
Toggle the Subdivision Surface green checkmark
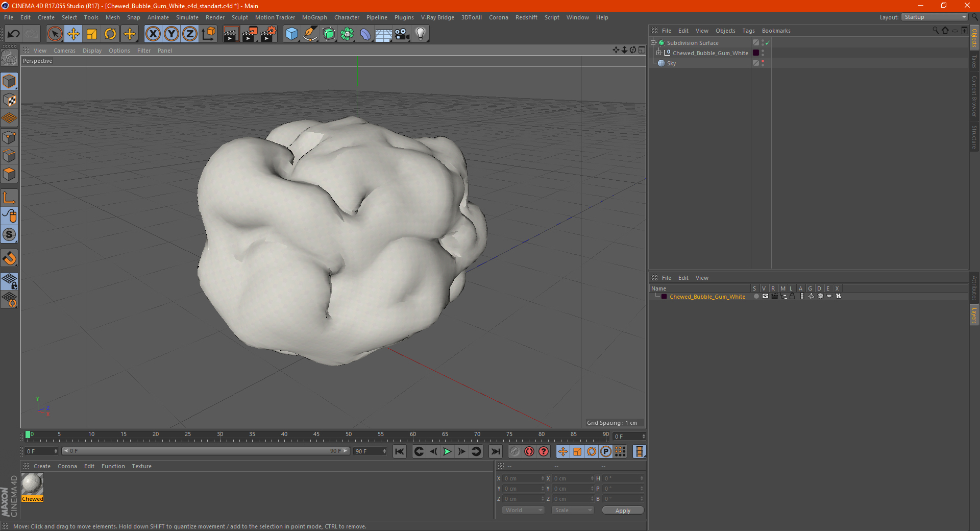pyautogui.click(x=767, y=43)
